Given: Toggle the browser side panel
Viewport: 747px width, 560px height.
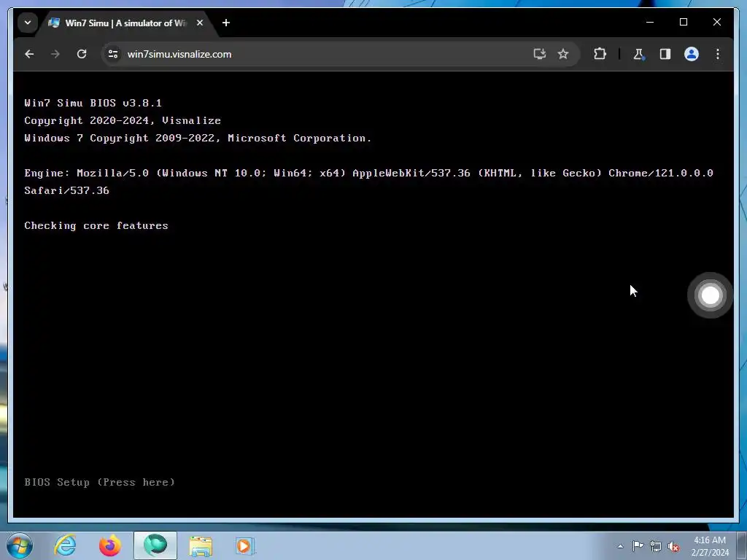Looking at the screenshot, I should click(665, 54).
